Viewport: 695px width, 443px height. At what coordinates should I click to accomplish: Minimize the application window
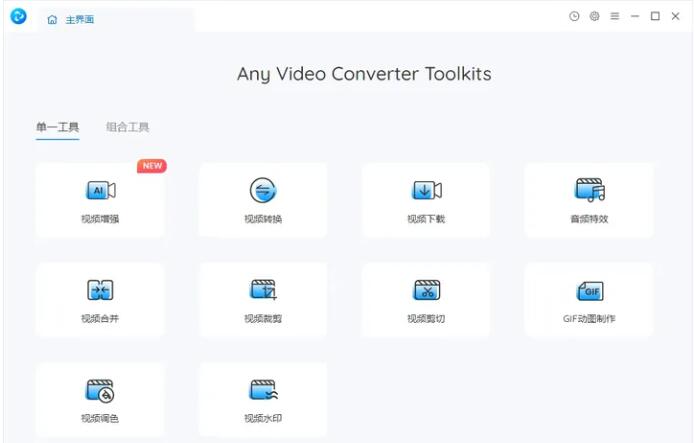pos(635,16)
